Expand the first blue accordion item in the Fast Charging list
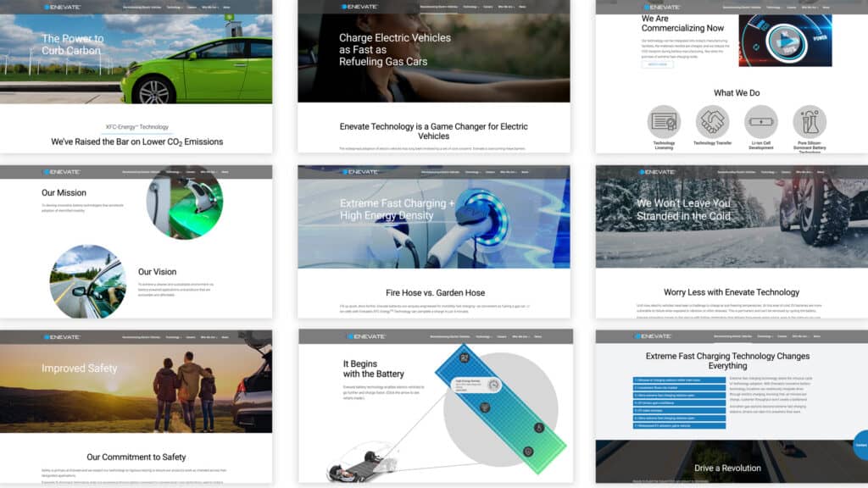 tap(679, 380)
